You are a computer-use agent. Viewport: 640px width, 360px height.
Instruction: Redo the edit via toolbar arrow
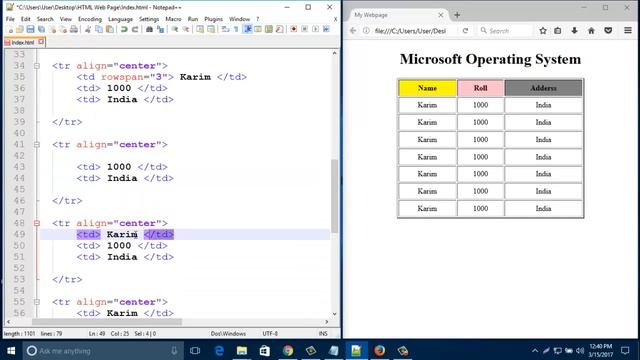click(x=135, y=29)
